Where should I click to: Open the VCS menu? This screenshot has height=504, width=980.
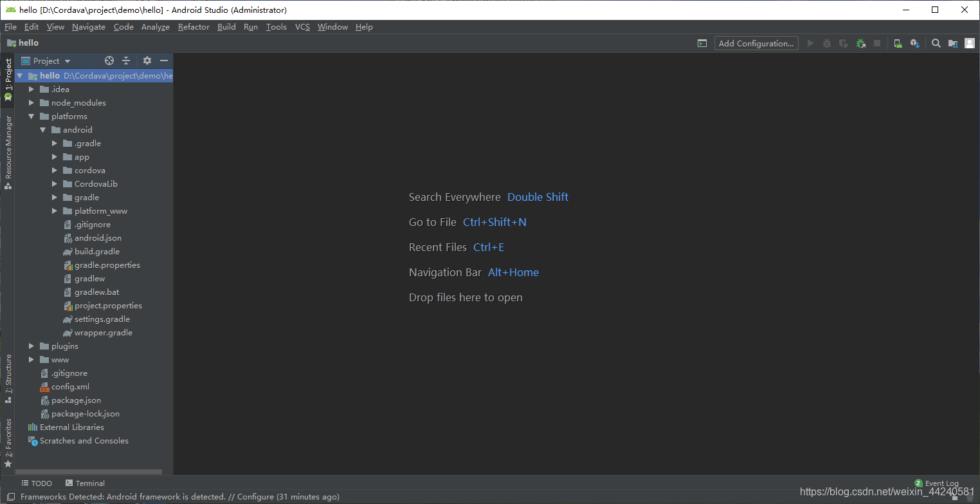coord(302,26)
